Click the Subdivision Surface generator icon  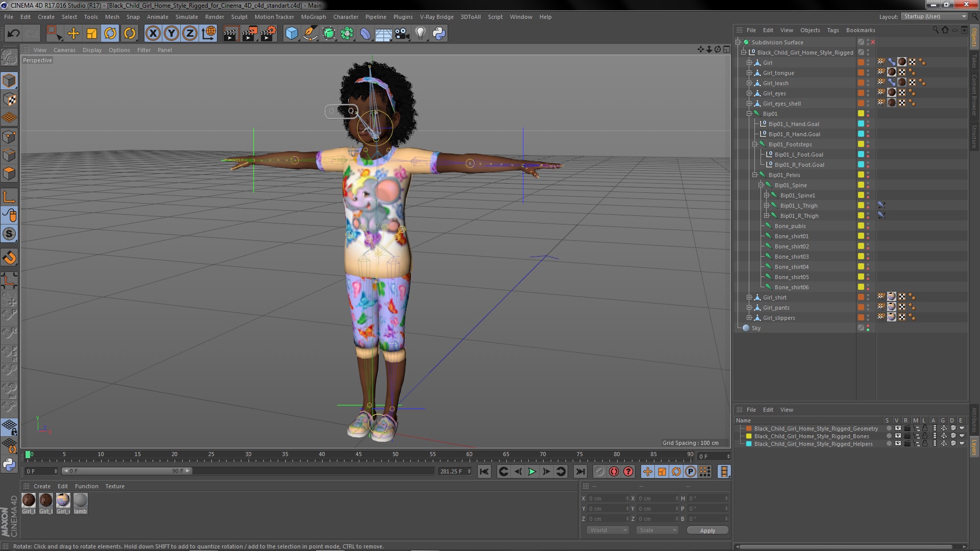(x=329, y=34)
